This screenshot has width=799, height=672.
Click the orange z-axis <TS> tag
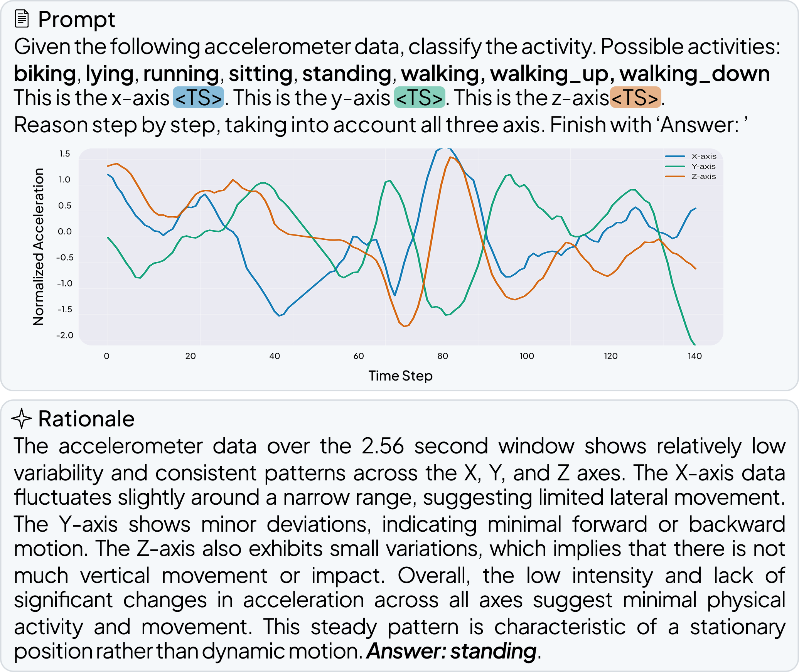(x=635, y=98)
